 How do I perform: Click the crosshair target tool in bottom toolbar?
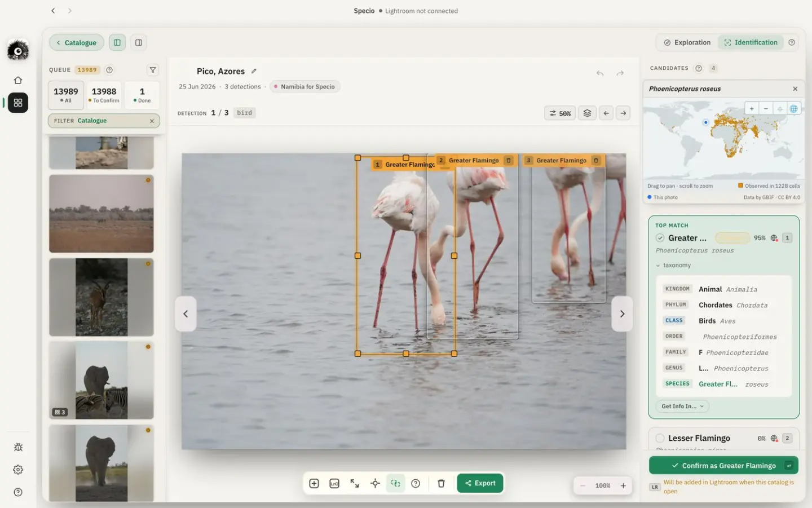[375, 483]
